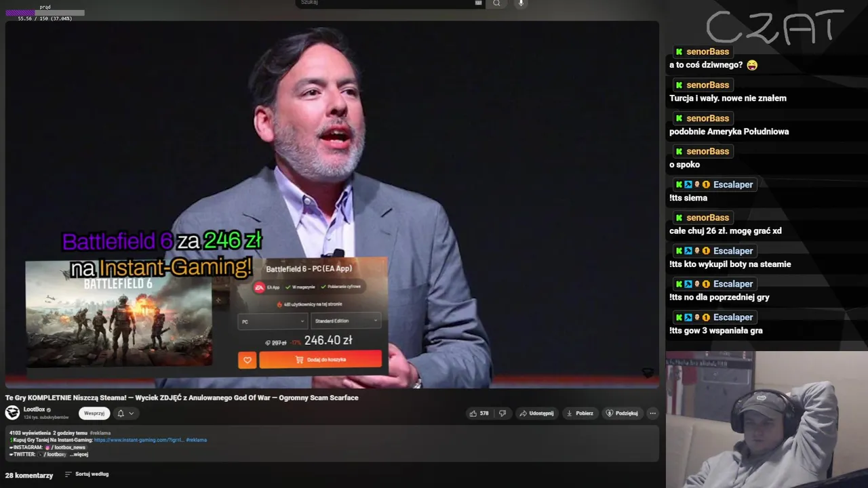Share video via Udostępnij button
This screenshot has width=868, height=488.
tap(536, 413)
